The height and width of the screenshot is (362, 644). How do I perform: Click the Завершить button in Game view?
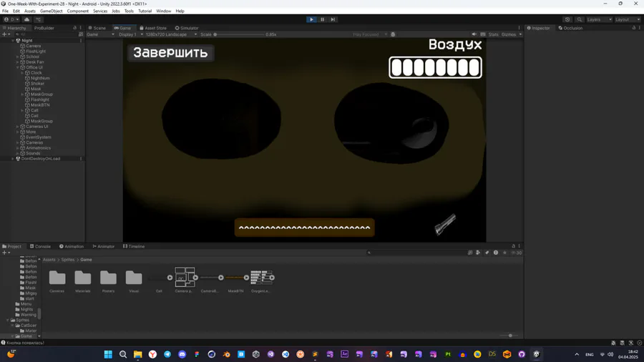pos(170,52)
